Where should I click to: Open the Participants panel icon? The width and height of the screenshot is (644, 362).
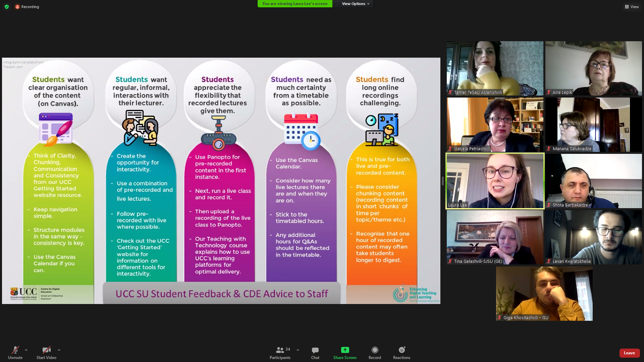[280, 350]
